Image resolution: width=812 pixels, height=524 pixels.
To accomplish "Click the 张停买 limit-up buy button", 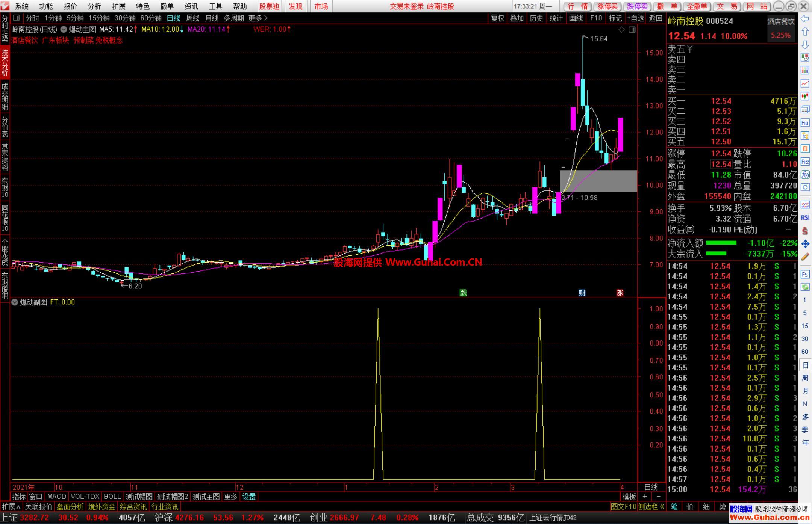I will (x=607, y=6).
